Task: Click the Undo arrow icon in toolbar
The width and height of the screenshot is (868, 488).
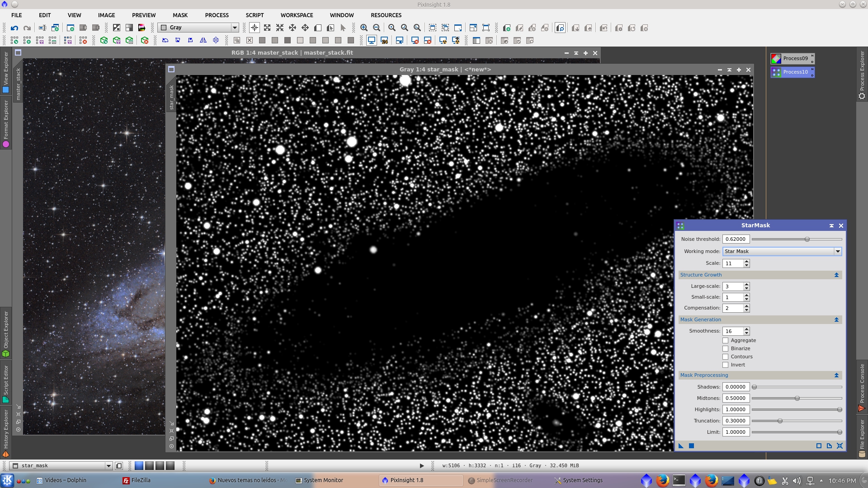Action: coord(14,28)
